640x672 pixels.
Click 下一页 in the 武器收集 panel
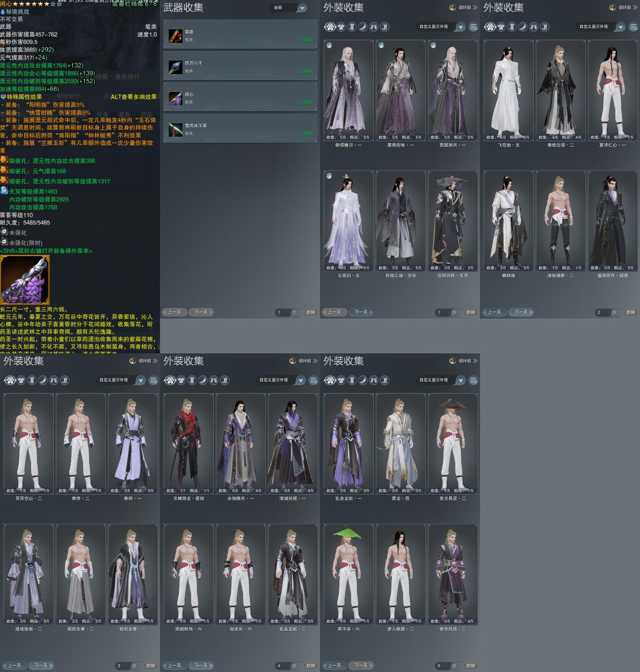click(201, 312)
